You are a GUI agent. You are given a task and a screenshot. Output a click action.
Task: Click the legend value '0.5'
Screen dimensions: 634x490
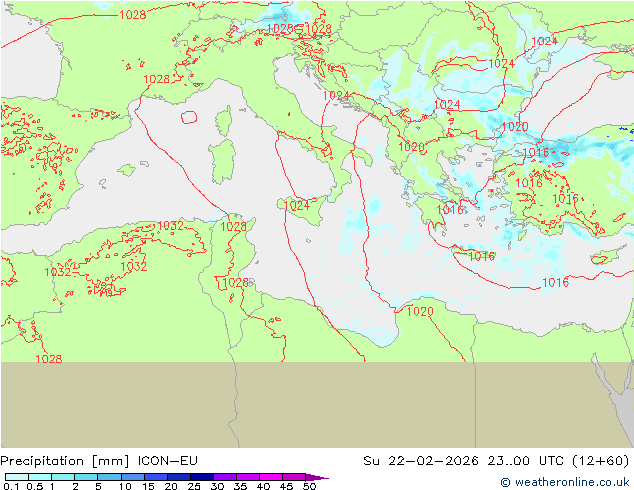[34, 486]
